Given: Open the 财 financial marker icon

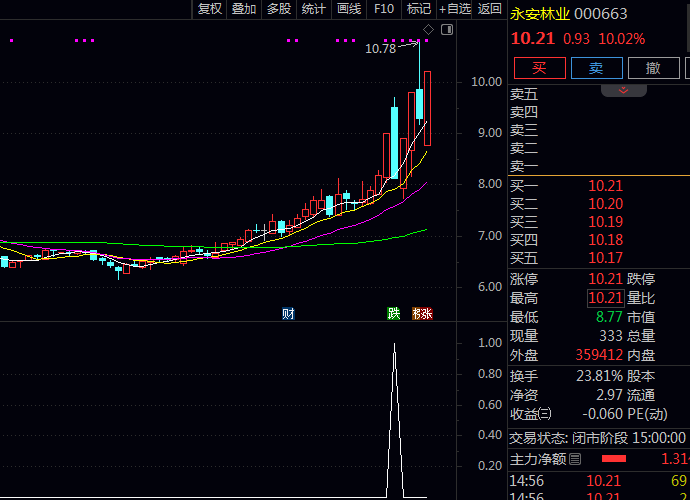Looking at the screenshot, I should click(x=288, y=313).
